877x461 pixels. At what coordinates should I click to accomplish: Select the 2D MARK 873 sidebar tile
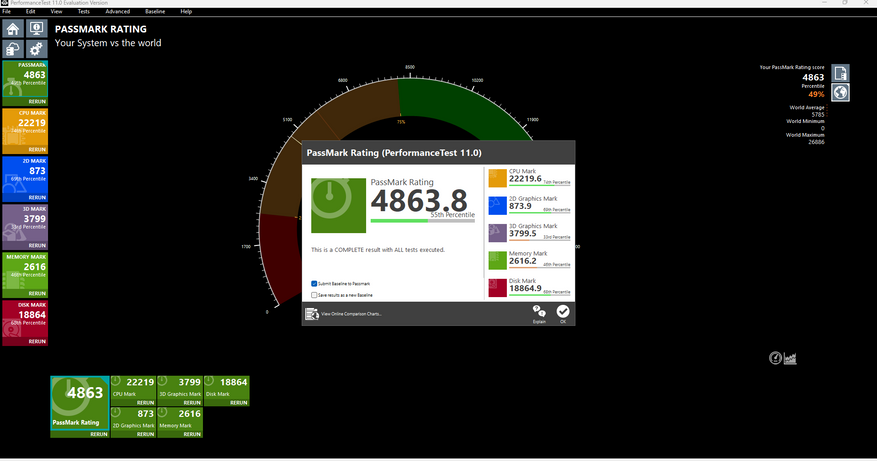click(x=25, y=176)
